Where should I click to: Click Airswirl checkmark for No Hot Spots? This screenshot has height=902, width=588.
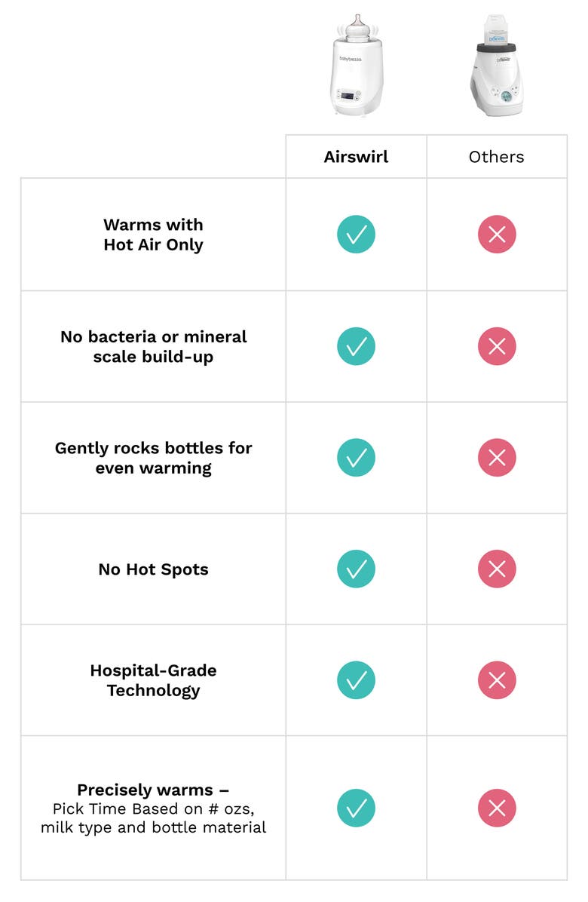pos(356,569)
